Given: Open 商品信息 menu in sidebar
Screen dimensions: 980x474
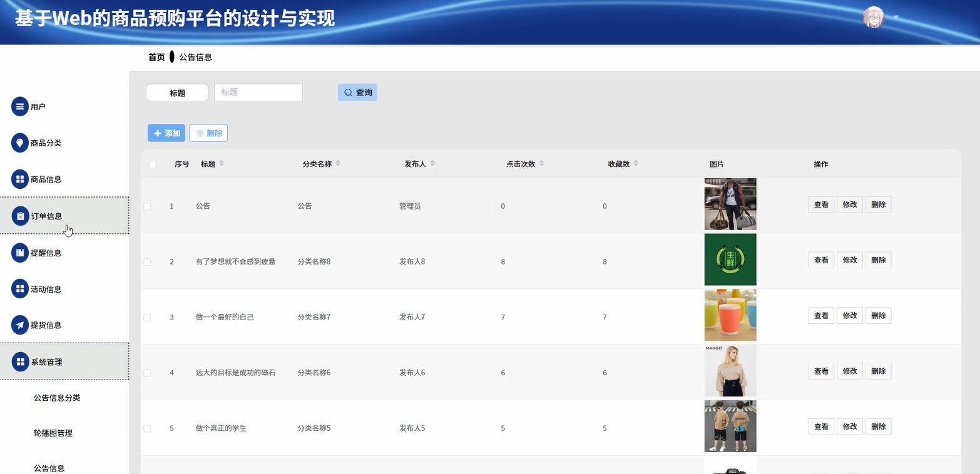Looking at the screenshot, I should click(x=64, y=179).
